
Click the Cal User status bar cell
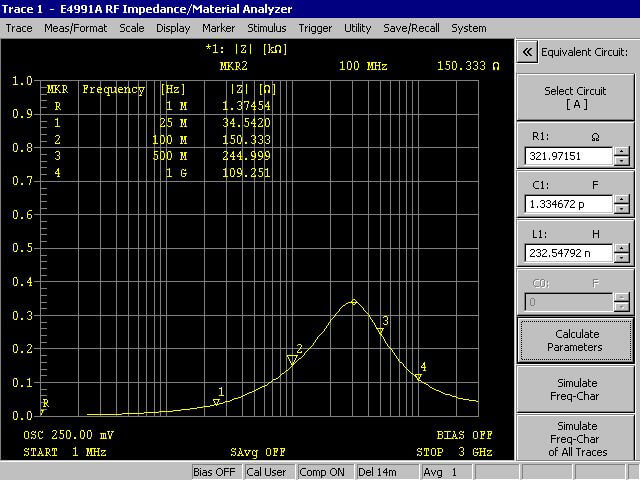pyautogui.click(x=269, y=472)
